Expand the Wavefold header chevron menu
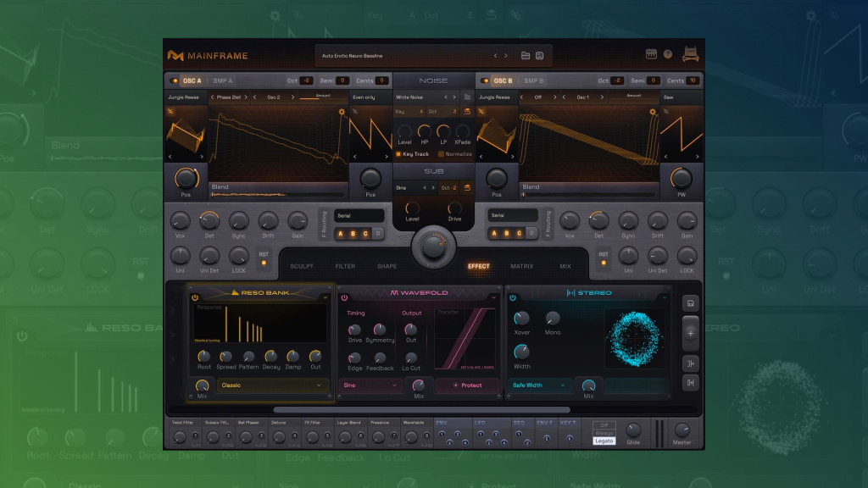This screenshot has height=488, width=868. (494, 297)
